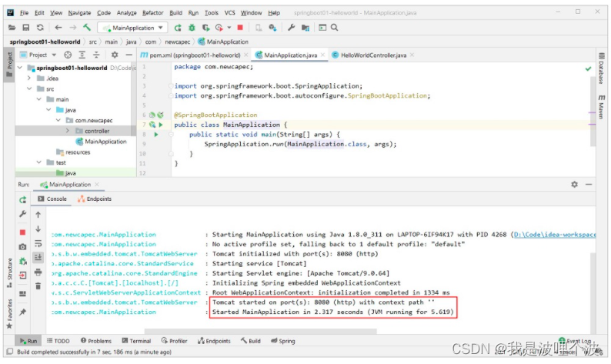Hide the Project panel with the minus icon

click(x=129, y=55)
